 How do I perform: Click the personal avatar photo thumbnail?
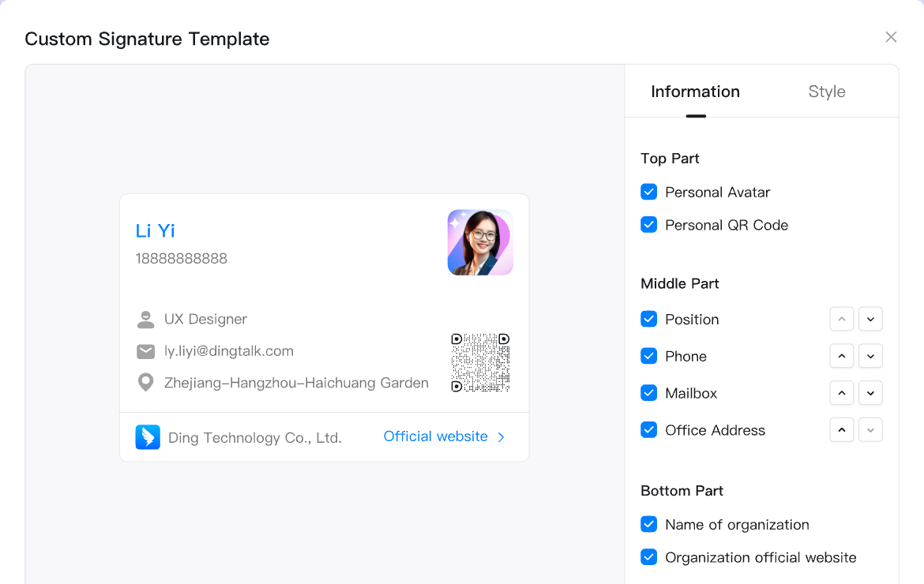480,242
